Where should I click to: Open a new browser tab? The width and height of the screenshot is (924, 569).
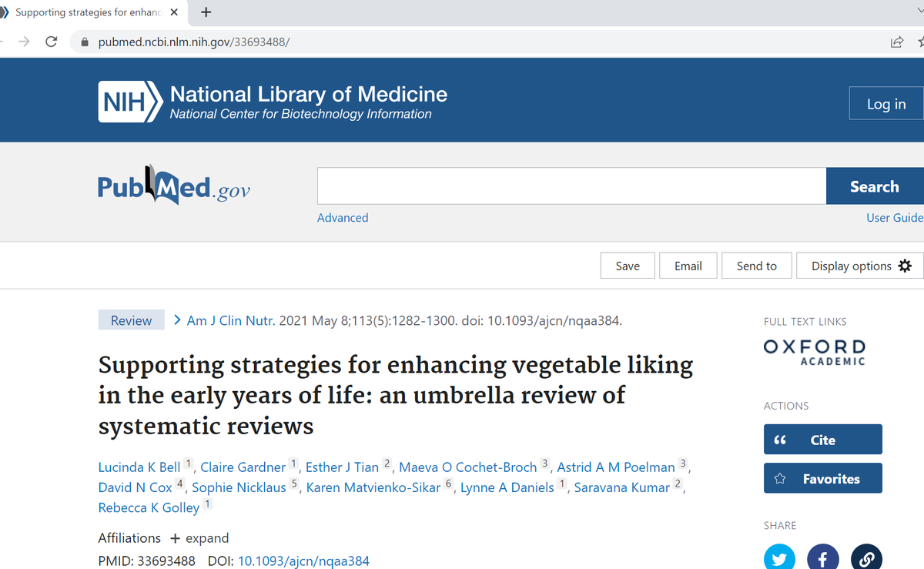pyautogui.click(x=206, y=12)
